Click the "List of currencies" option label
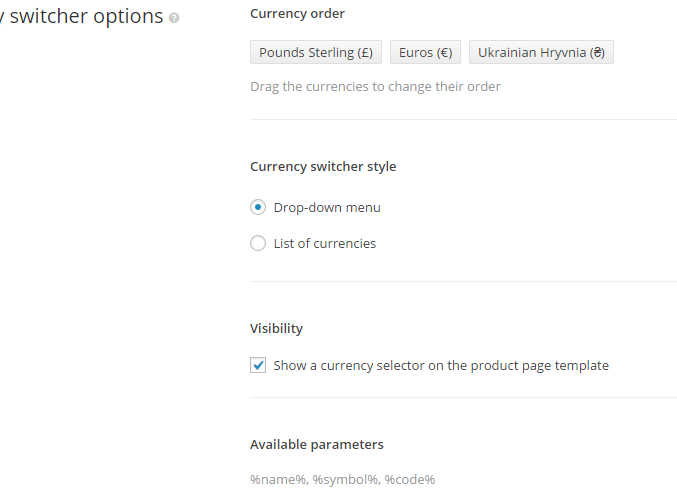Image resolution: width=677 pixels, height=489 pixels. tap(325, 243)
